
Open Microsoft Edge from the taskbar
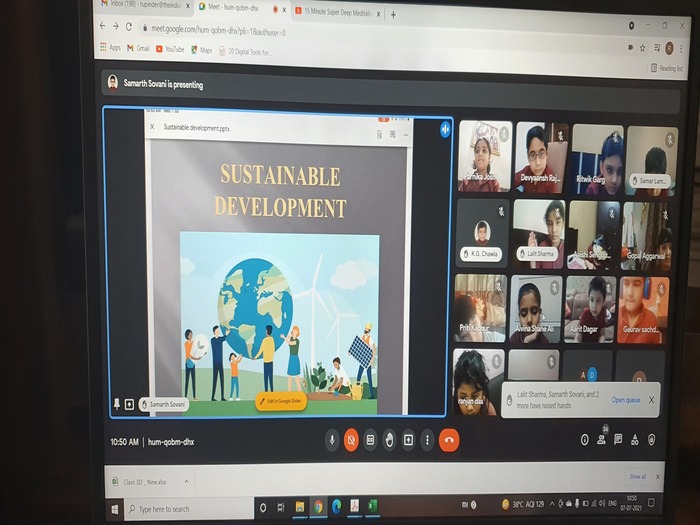pyautogui.click(x=336, y=506)
